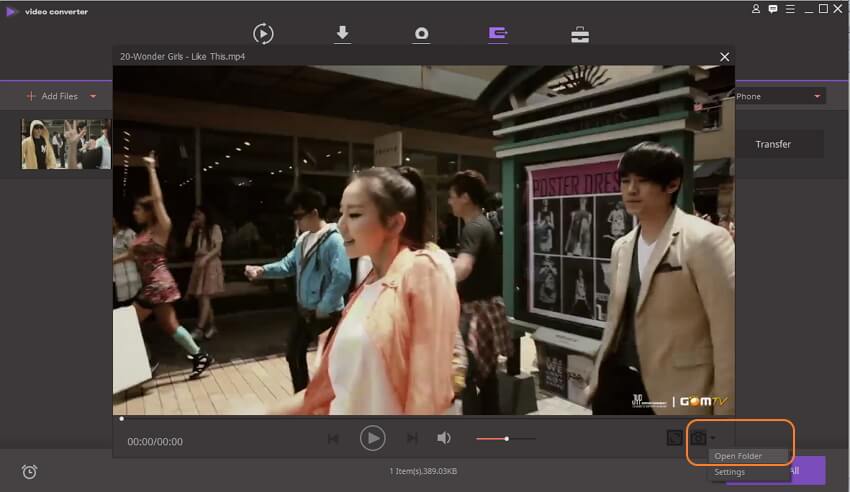
Task: Open the Toolbox briefcase icon
Action: [x=580, y=35]
